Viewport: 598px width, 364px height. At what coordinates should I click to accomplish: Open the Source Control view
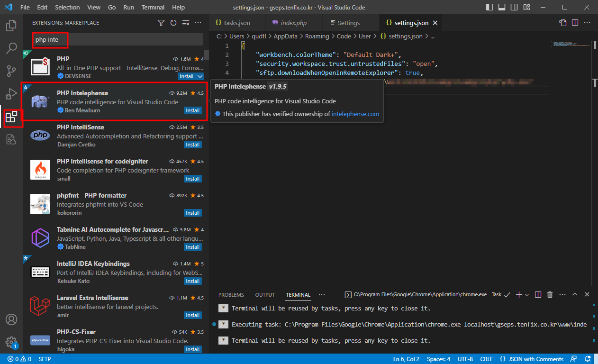(11, 71)
